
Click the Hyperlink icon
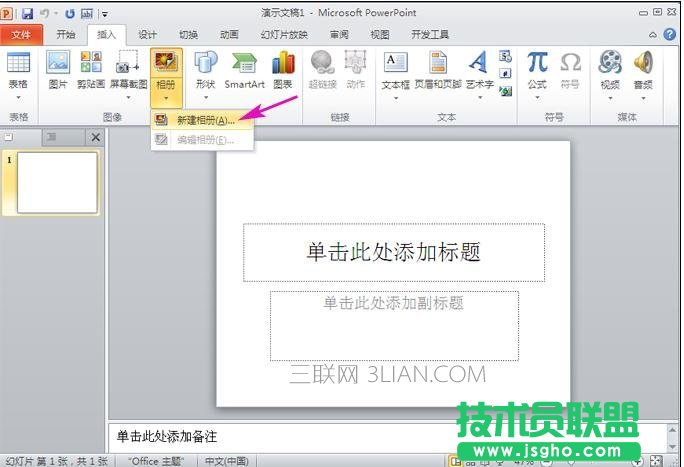(x=322, y=62)
